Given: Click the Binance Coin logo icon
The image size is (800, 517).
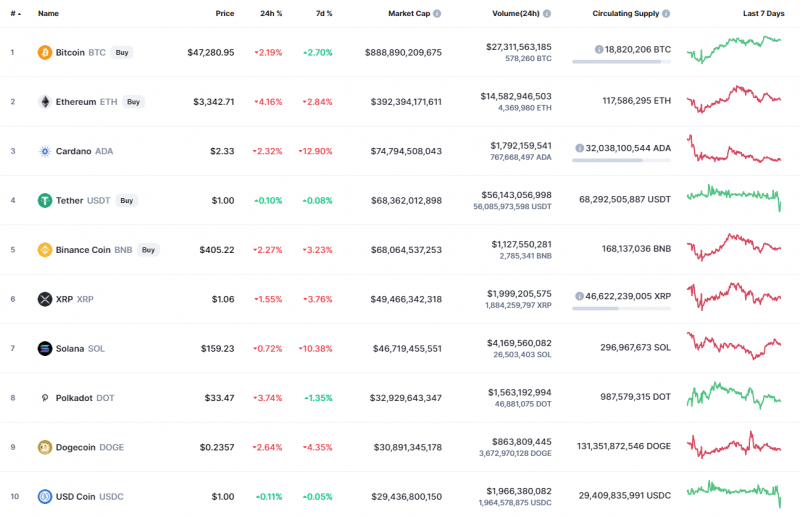Looking at the screenshot, I should pos(44,250).
